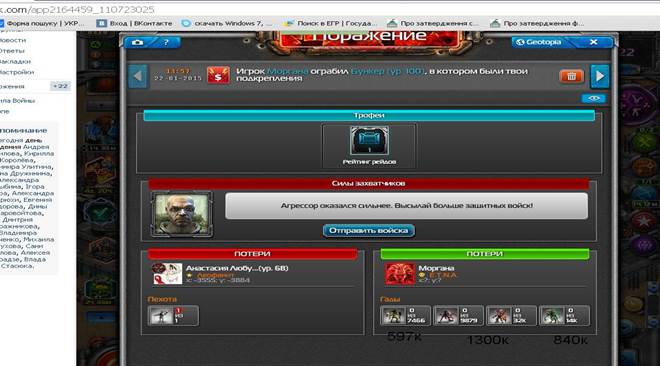Viewport: 660px width, 366px height.
Task: Click the Трофеи section header
Action: coord(369,115)
